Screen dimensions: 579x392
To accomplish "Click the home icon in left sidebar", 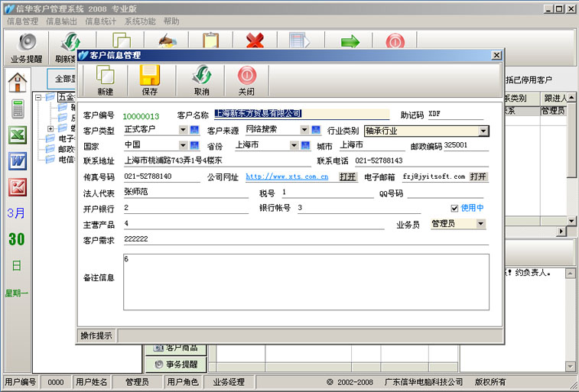I will 18,81.
